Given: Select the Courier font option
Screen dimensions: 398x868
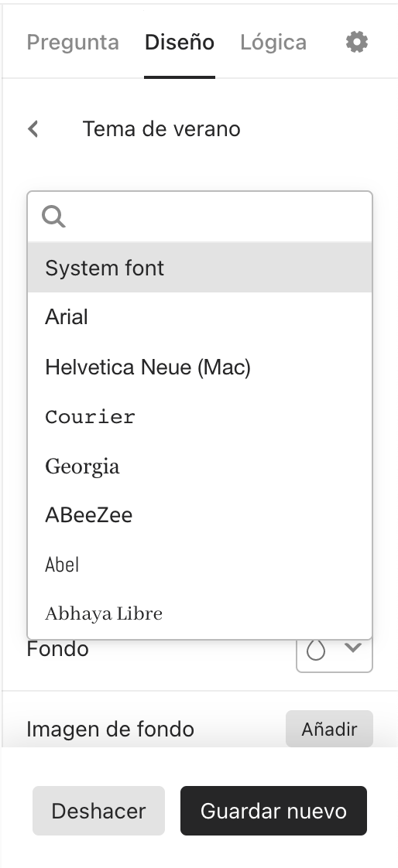Looking at the screenshot, I should coord(200,416).
